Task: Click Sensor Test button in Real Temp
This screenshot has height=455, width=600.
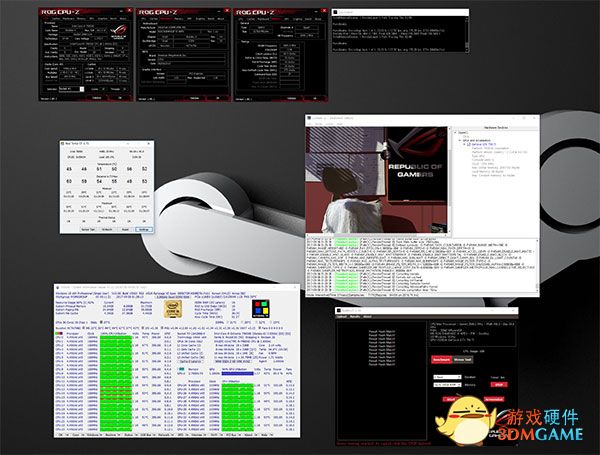Action: click(88, 229)
